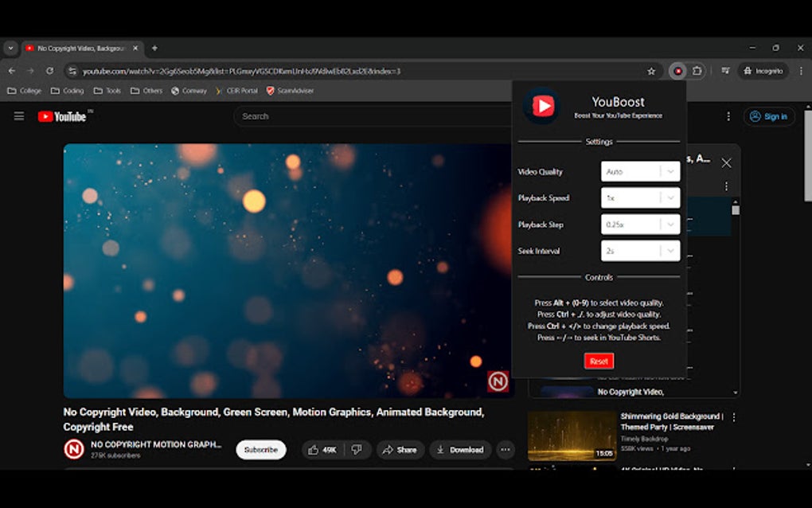Open the YouBoost extension icon in toolbar
This screenshot has height=508, width=812.
(677, 71)
